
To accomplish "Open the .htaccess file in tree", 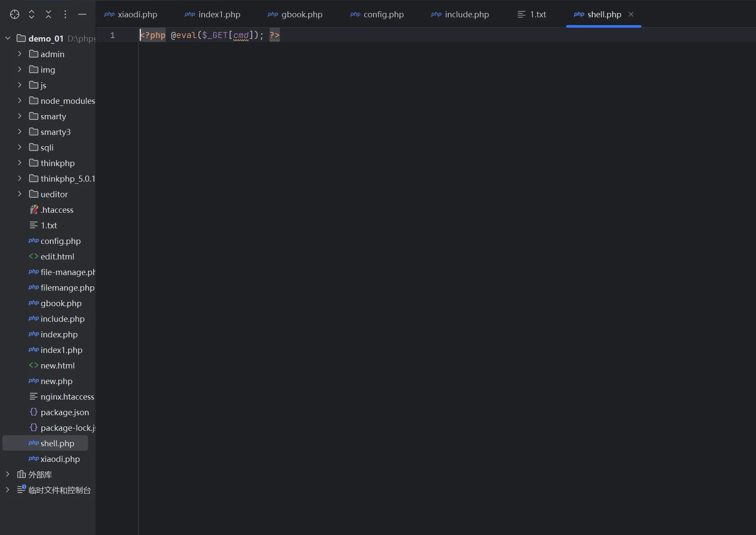I will point(57,210).
